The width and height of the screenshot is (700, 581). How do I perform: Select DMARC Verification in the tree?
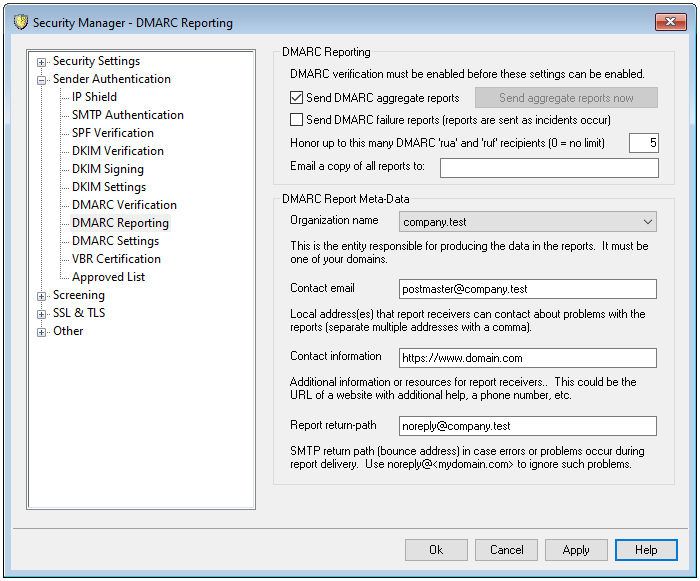124,205
